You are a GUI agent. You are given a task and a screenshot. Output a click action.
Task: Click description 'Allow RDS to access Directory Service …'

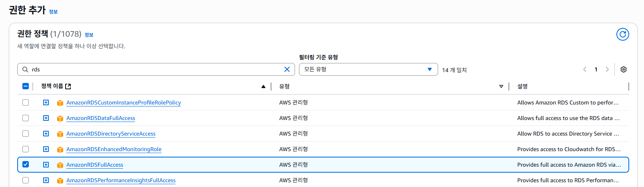click(x=568, y=134)
